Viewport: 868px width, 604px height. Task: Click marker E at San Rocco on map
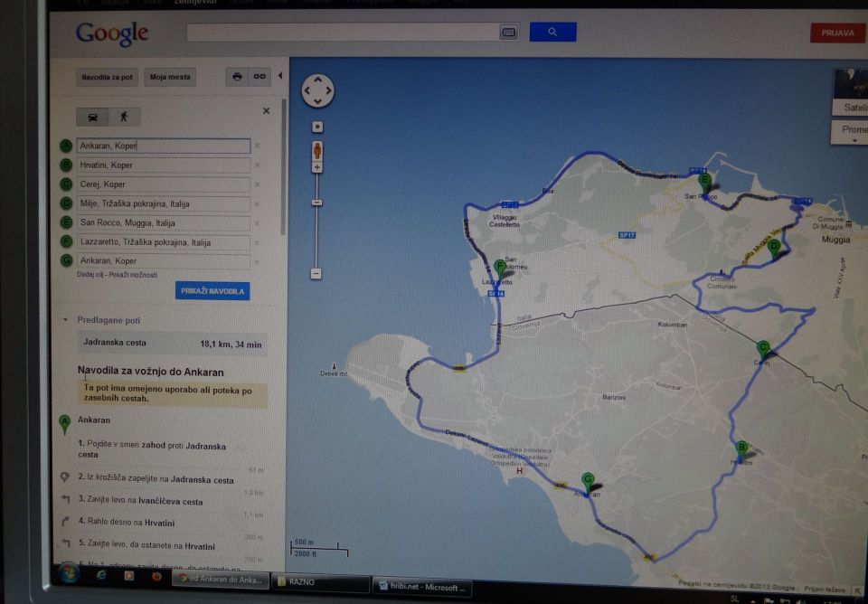704,182
